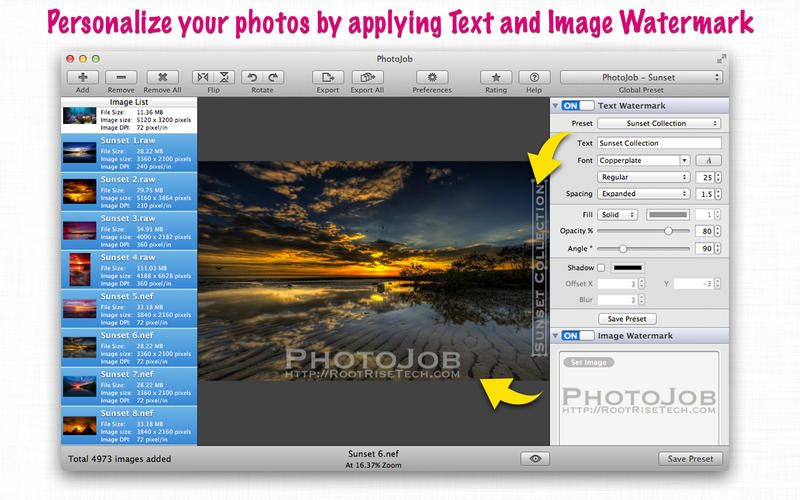Select Sunset 7.nef in Image List
800x500 pixels.
tap(129, 386)
